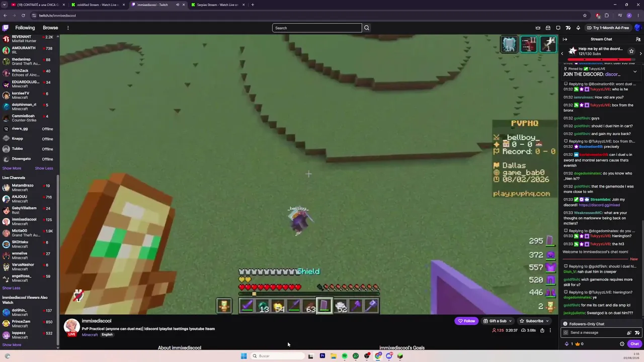Open a new browser tab
This screenshot has width=644, height=362.
click(253, 5)
